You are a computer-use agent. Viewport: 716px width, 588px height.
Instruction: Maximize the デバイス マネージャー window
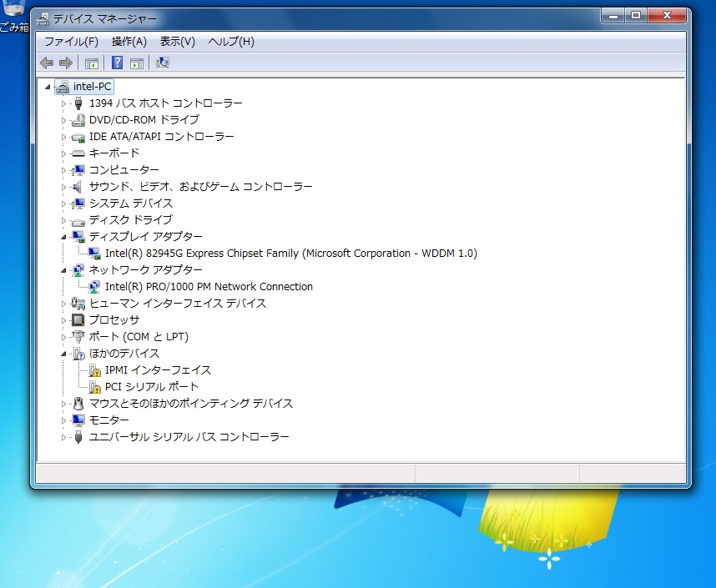[636, 16]
